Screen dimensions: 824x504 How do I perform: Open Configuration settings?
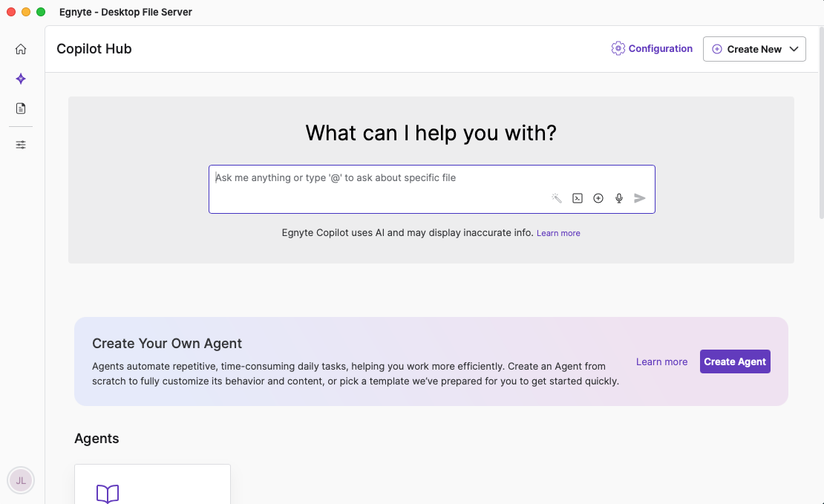pyautogui.click(x=652, y=49)
